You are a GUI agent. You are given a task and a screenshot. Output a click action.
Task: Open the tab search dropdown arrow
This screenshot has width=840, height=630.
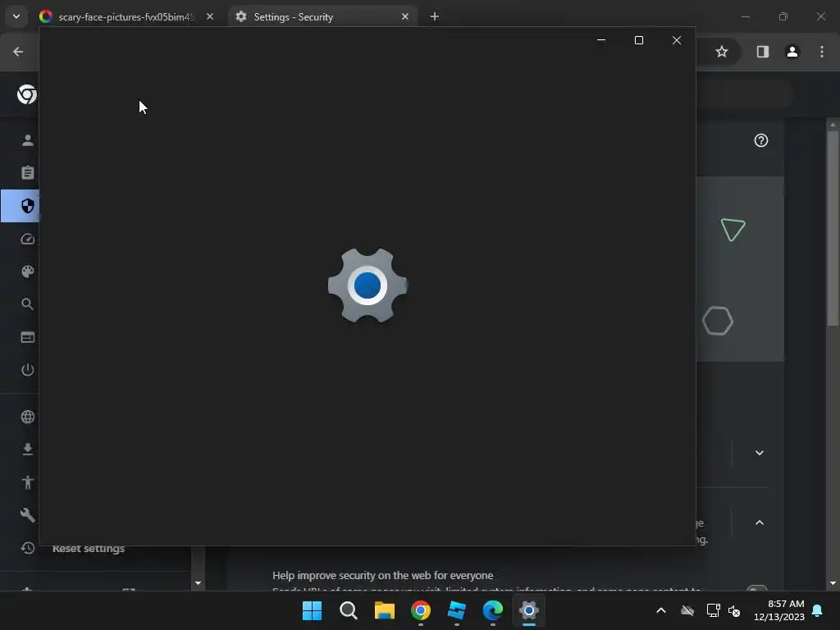tap(16, 16)
